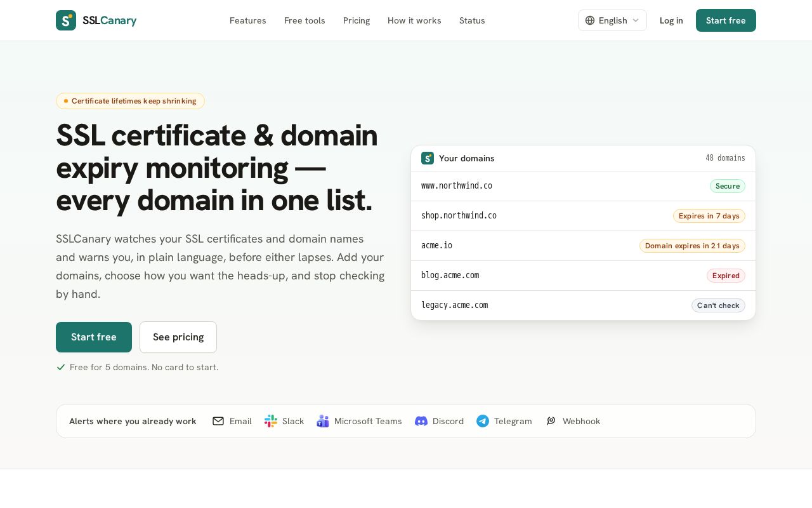Click the Expired status badge

[726, 276]
